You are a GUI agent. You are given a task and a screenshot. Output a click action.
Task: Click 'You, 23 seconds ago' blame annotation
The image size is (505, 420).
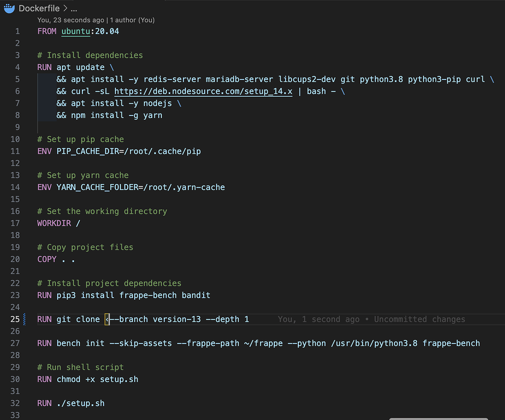(71, 20)
